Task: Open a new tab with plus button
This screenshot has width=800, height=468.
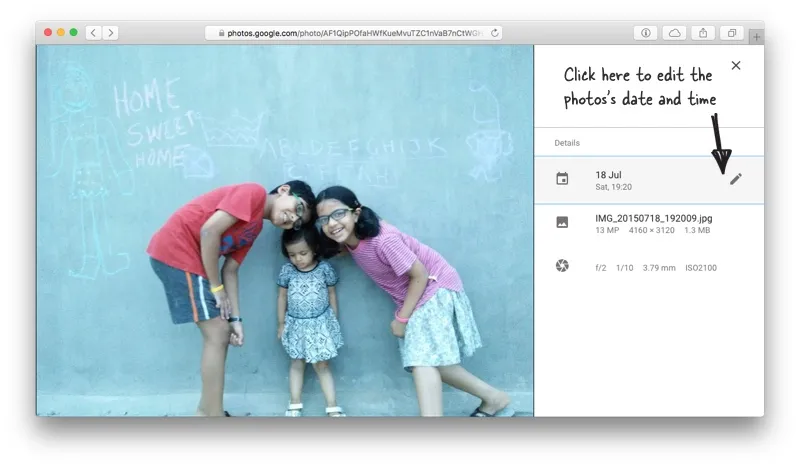Action: click(x=756, y=37)
